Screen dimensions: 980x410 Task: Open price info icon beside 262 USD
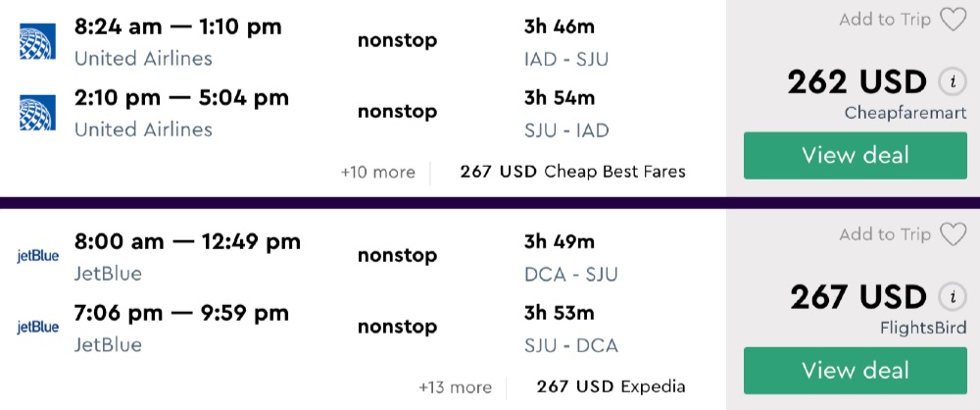tap(949, 81)
